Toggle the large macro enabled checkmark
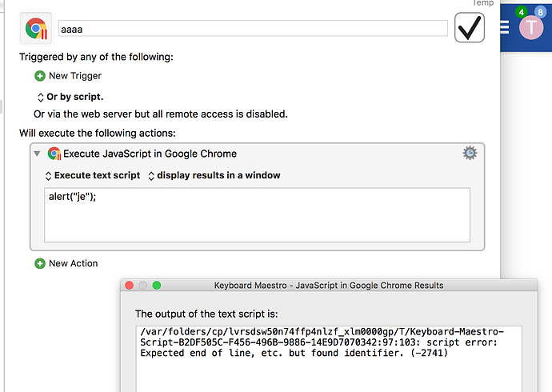Image resolution: width=552 pixels, height=392 pixels. click(470, 27)
